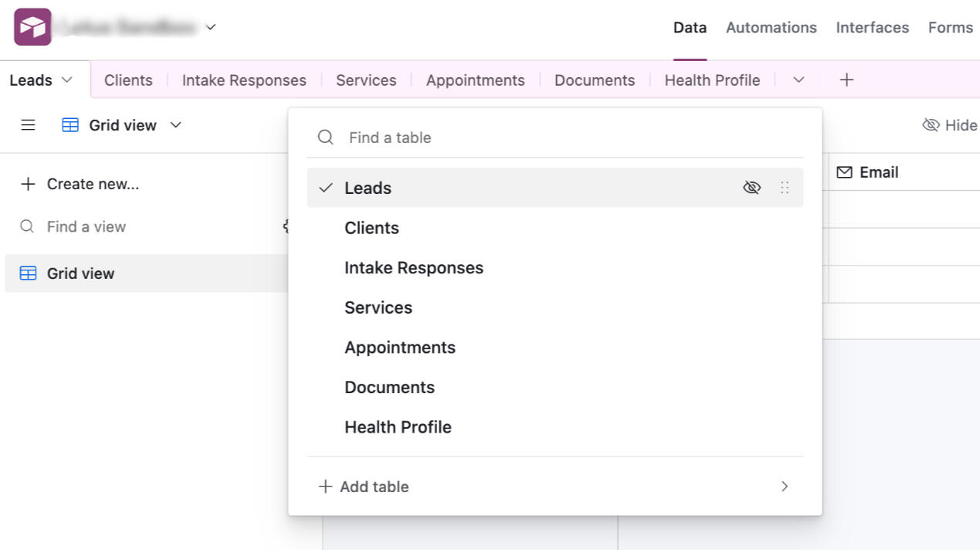
Task: Click the drag handle on Leads row
Action: pos(785,188)
